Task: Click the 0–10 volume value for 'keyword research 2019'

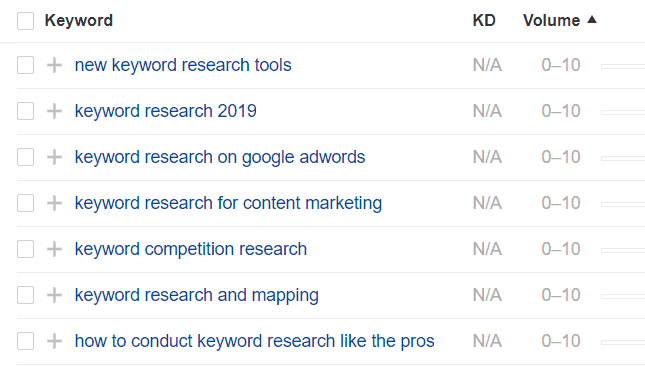Action: pos(561,111)
